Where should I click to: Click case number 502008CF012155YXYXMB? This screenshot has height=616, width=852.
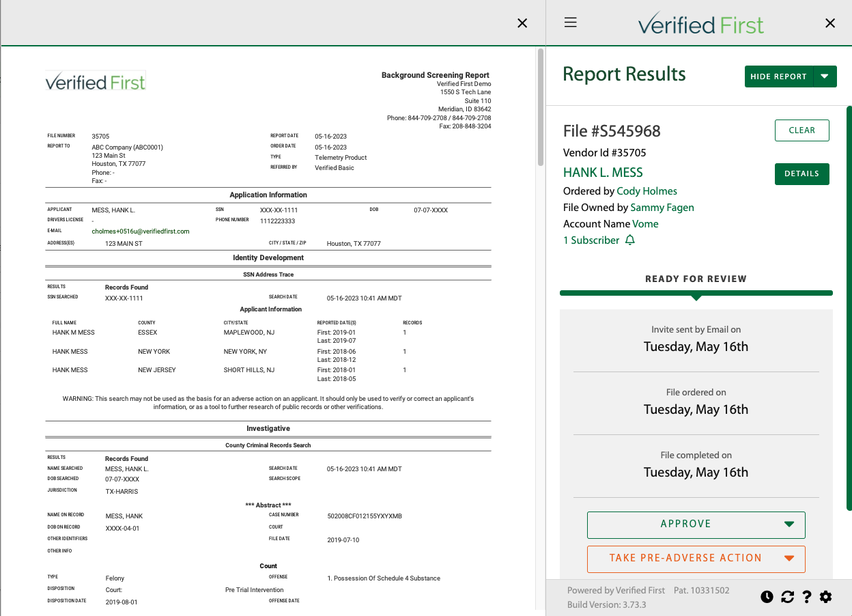coord(365,516)
